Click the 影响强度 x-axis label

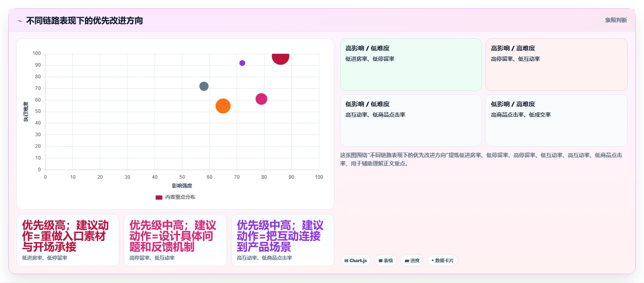pyautogui.click(x=182, y=185)
